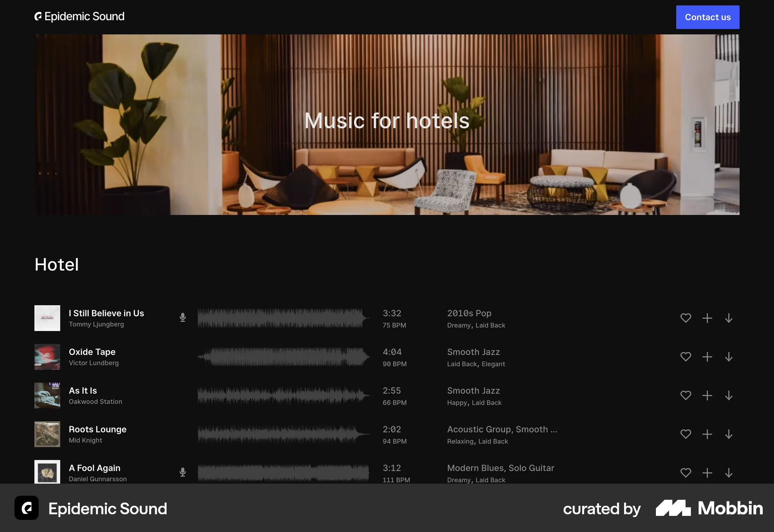This screenshot has width=774, height=532.
Task: Download the track "A Fool Again"
Action: 728,473
